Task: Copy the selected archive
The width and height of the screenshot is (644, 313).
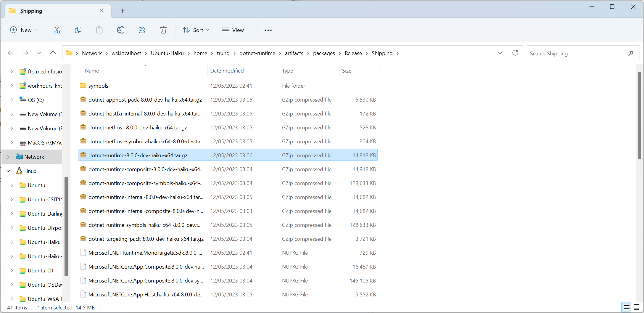Action: [x=78, y=30]
